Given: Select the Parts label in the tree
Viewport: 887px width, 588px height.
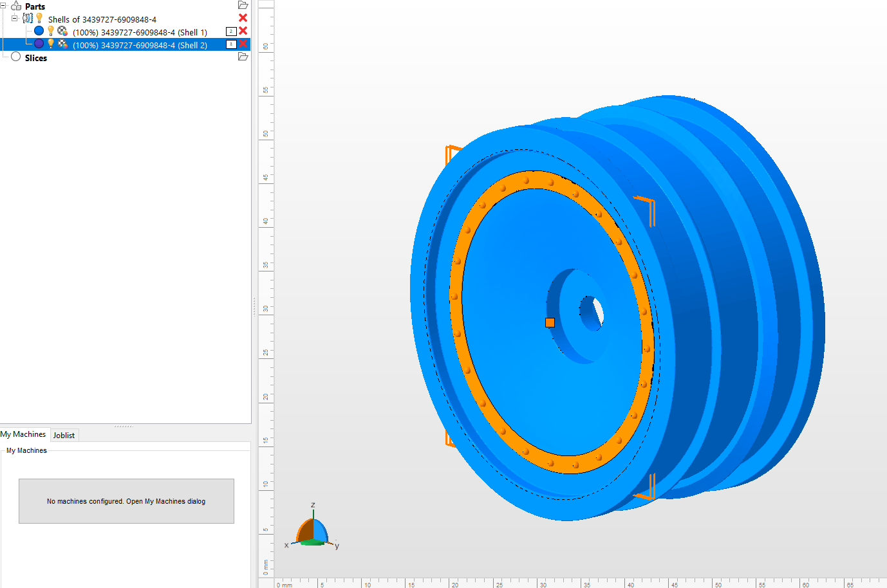Looking at the screenshot, I should pyautogui.click(x=35, y=6).
